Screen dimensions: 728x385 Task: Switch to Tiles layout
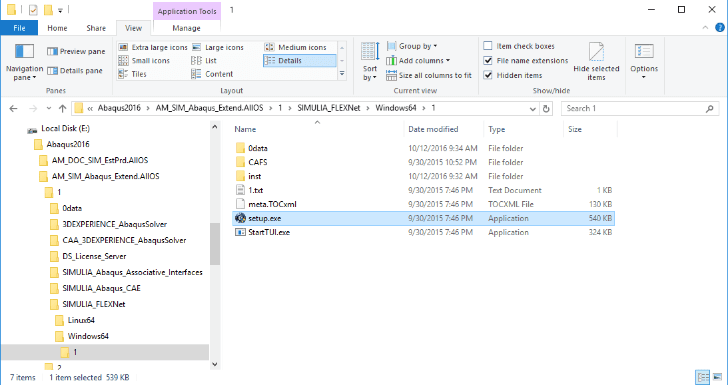click(133, 74)
